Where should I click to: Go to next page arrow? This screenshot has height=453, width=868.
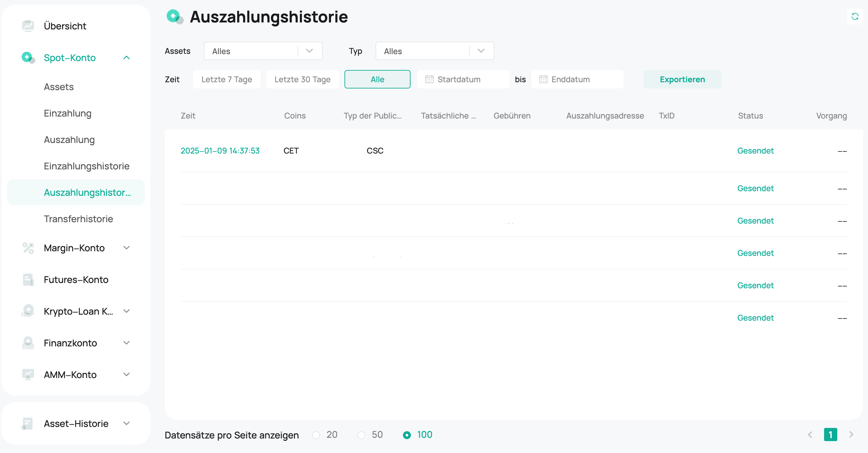pos(851,435)
